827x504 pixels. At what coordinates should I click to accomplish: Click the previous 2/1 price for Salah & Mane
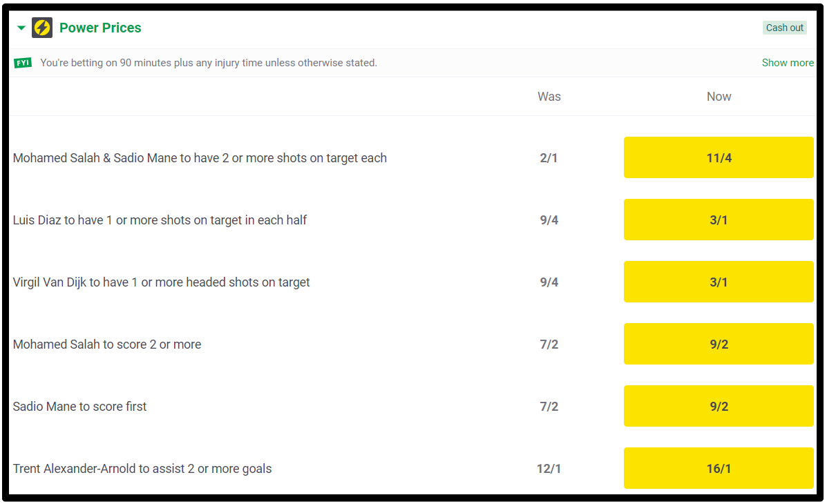coord(549,157)
